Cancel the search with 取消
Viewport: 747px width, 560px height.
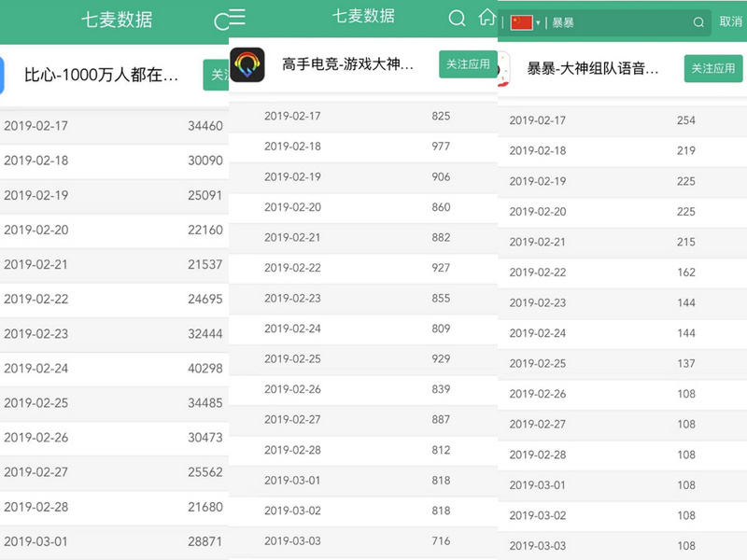(x=730, y=22)
